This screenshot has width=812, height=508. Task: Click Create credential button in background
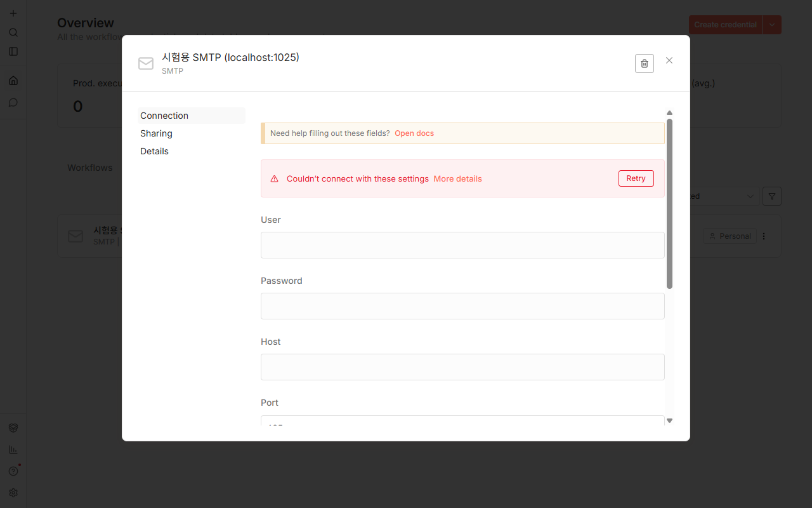pyautogui.click(x=725, y=25)
